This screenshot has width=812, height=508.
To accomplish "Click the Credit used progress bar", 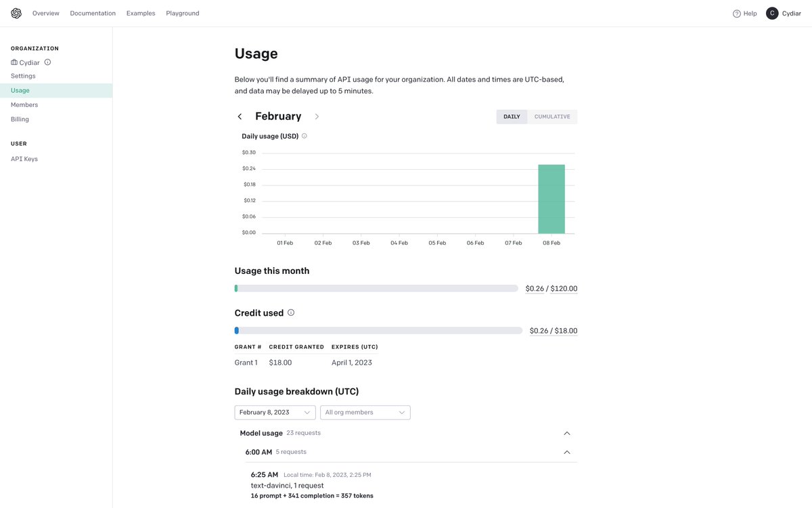I will tap(378, 331).
